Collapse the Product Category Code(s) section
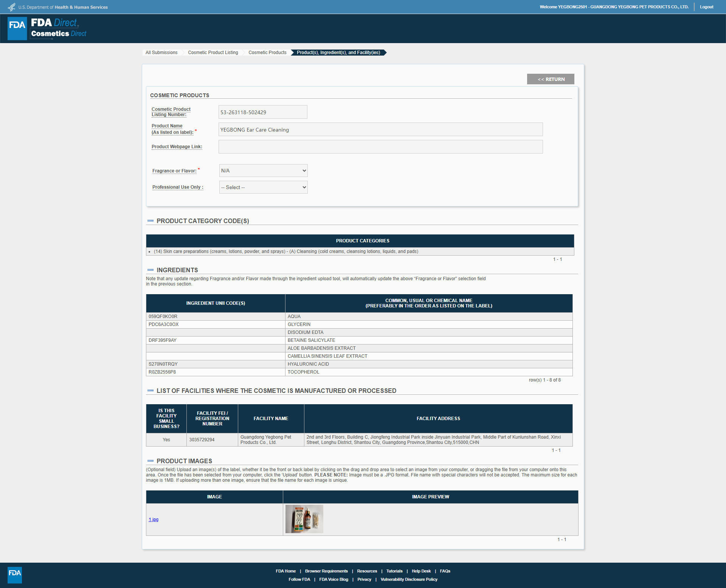The height and width of the screenshot is (588, 726). click(150, 221)
